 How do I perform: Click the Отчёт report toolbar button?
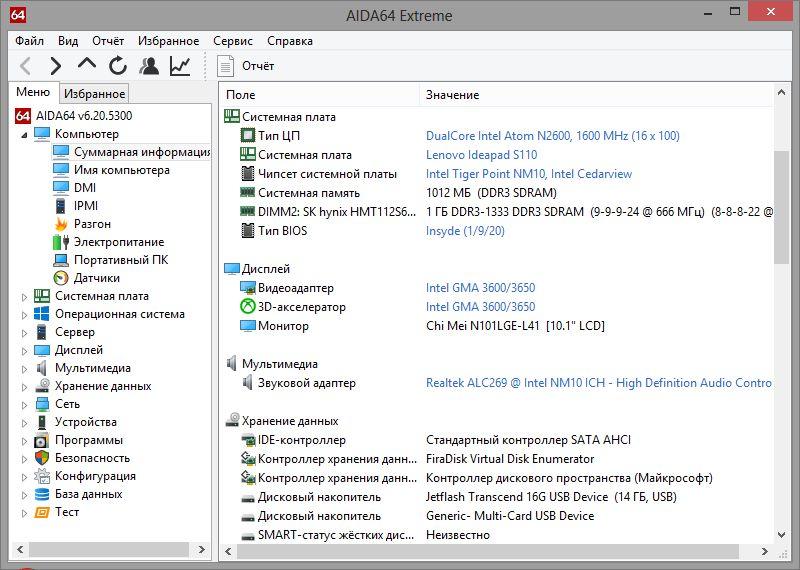tap(246, 66)
